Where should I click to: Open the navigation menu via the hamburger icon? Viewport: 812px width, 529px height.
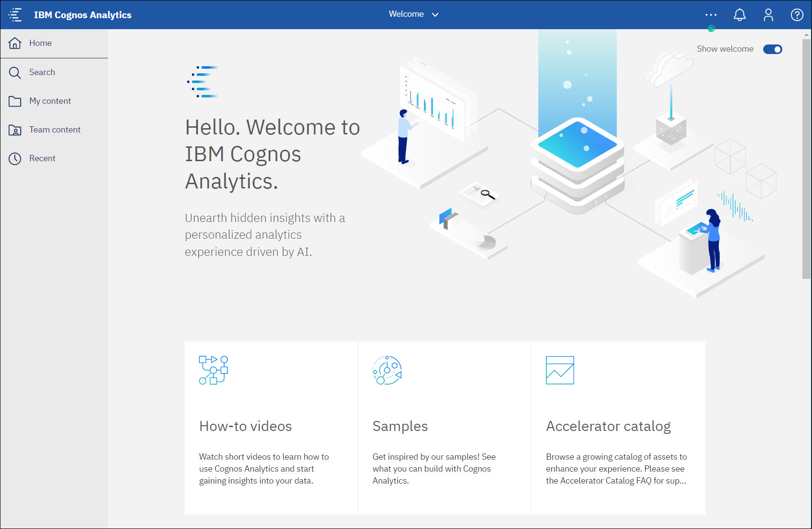15,14
